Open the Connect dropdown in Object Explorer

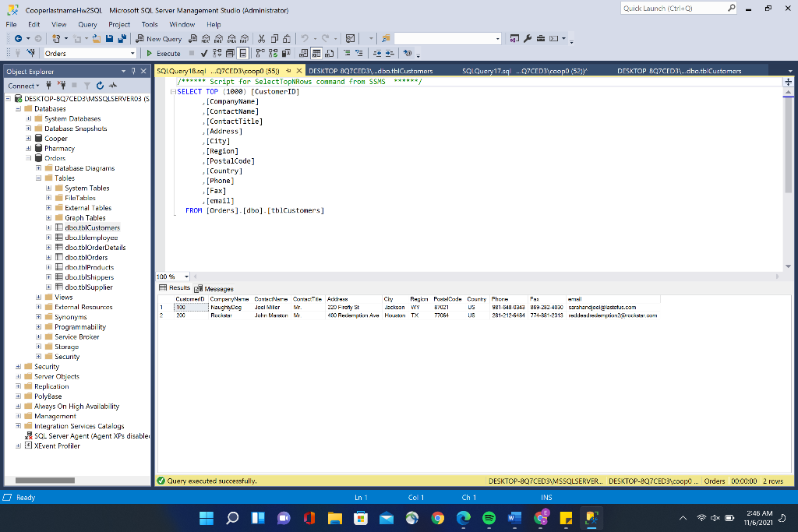point(23,86)
